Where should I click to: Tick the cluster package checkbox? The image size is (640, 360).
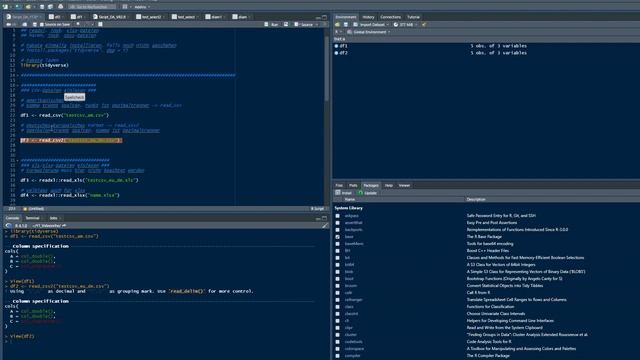point(337,335)
